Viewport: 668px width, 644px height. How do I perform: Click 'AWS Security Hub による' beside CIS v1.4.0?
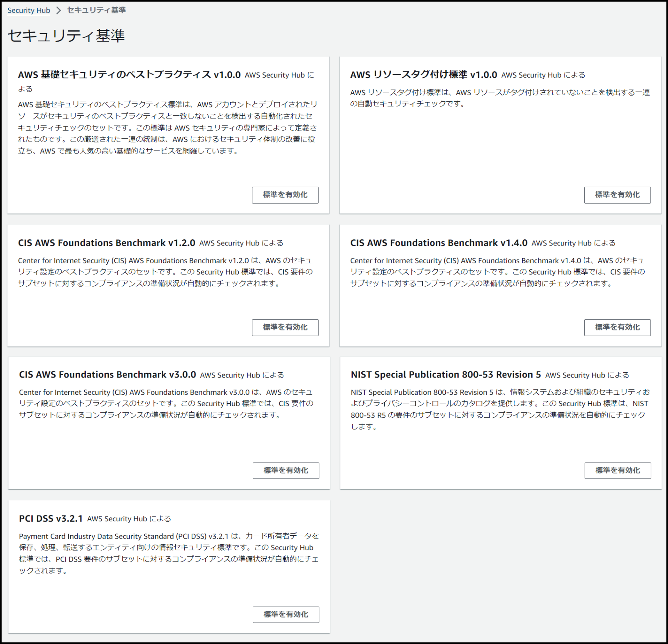[573, 243]
